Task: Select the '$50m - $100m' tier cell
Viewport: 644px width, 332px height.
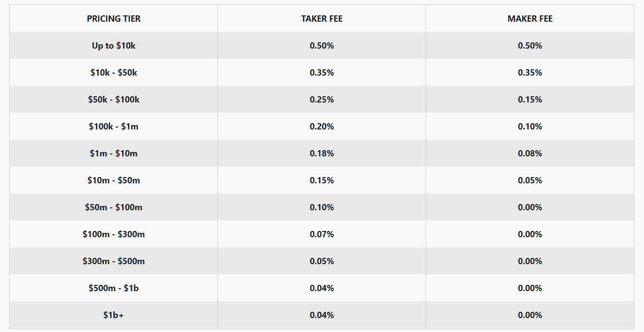Action: [x=114, y=207]
